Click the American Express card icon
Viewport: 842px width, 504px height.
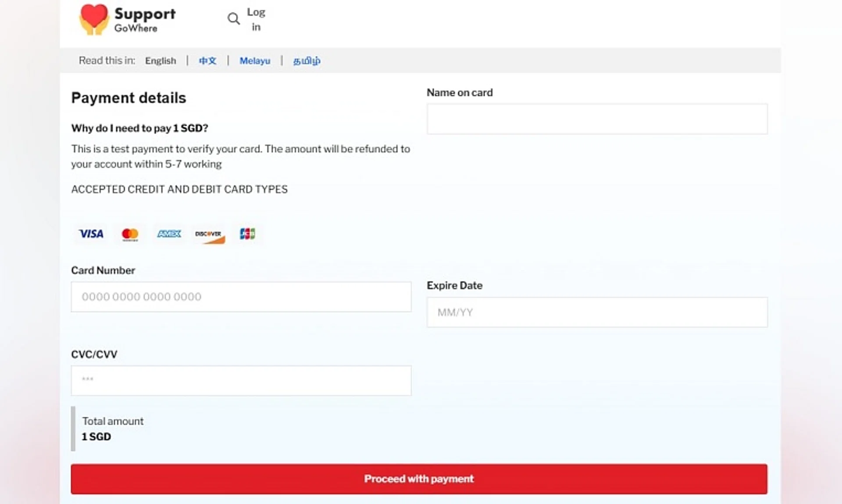click(x=169, y=234)
